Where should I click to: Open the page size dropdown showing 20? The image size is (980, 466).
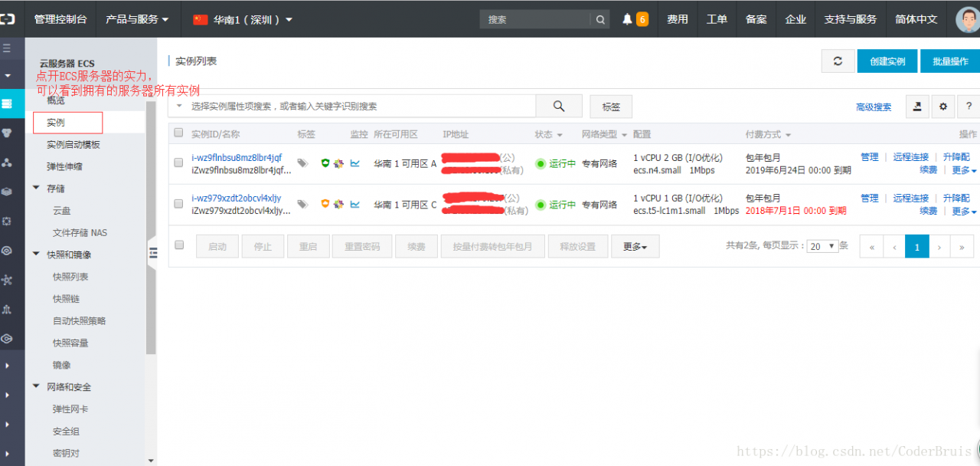822,246
